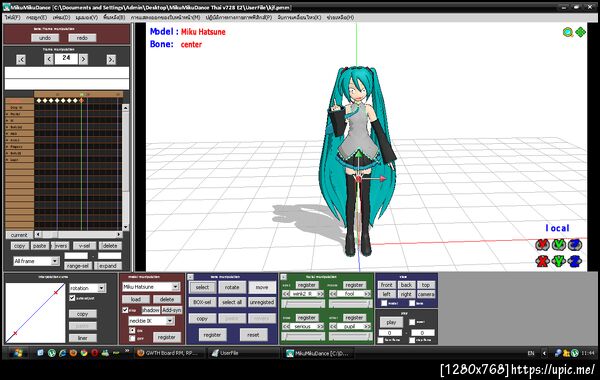600x380 pixels.
Task: Click the lower green Y axis move icon
Action: pyautogui.click(x=559, y=261)
